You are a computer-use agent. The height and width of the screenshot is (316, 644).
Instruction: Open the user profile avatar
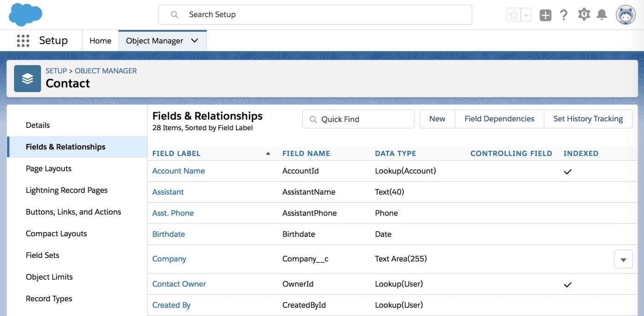(626, 15)
